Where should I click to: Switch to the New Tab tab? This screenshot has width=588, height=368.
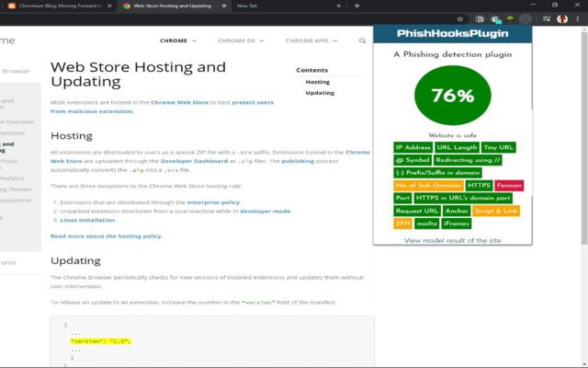tap(288, 6)
